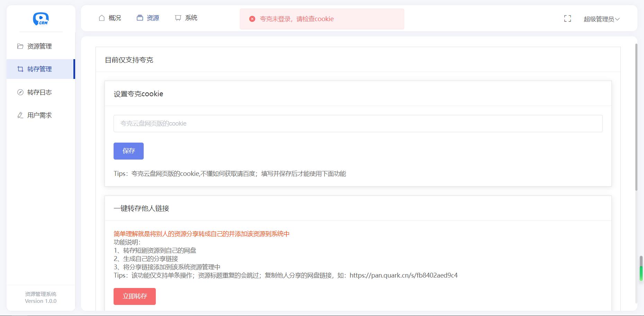This screenshot has width=644, height=316.
Task: Click the 设置夸克cookie card title
Action: 138,94
